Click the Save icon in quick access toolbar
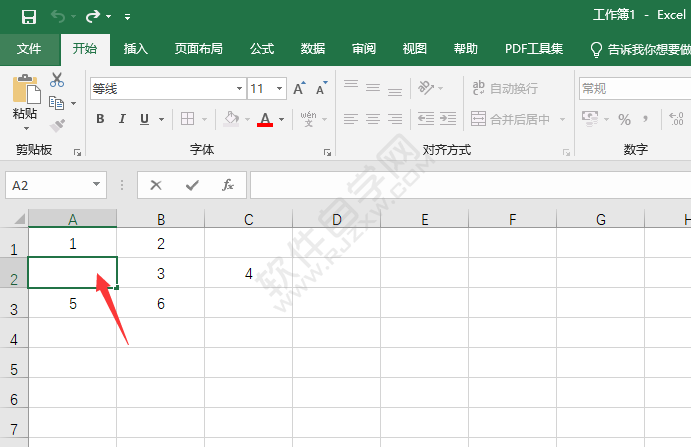Screen dimensions: 691x447 (x=28, y=17)
